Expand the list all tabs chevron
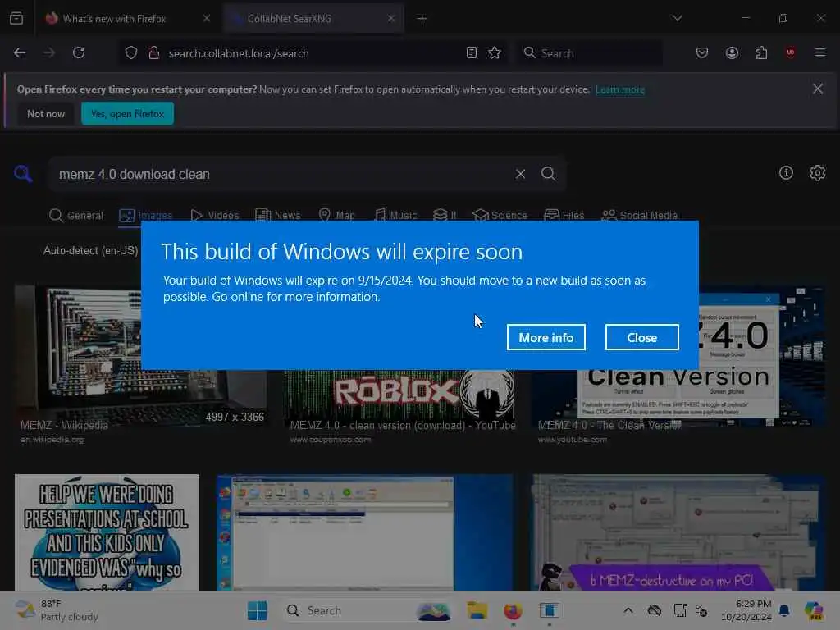Image resolution: width=840 pixels, height=630 pixels. tap(677, 18)
